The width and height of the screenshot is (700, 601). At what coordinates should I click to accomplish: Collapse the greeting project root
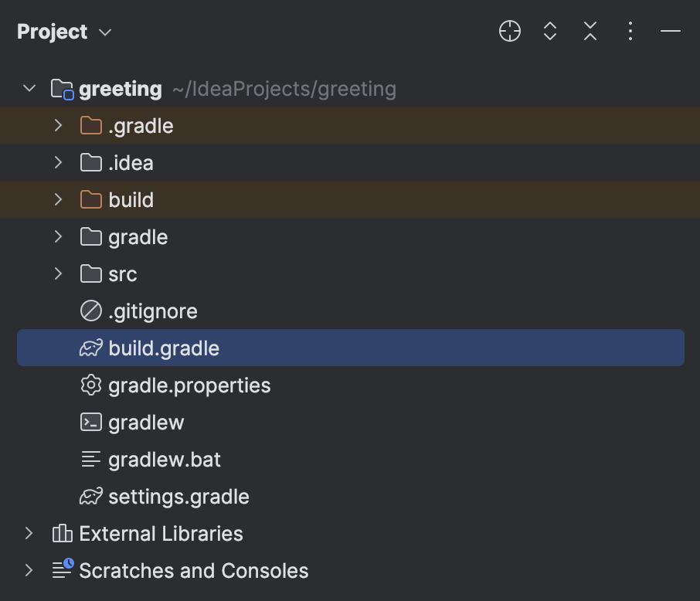pos(29,88)
